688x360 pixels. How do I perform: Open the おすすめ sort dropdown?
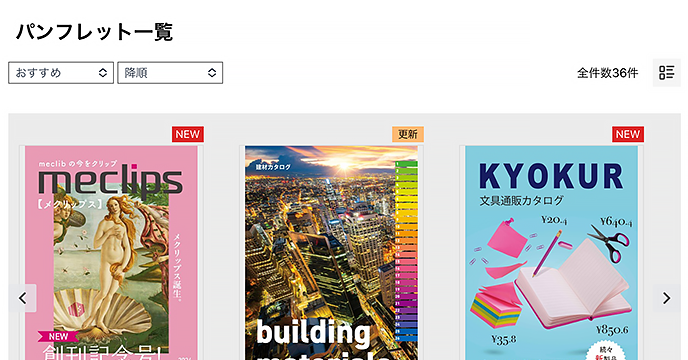[x=61, y=73]
